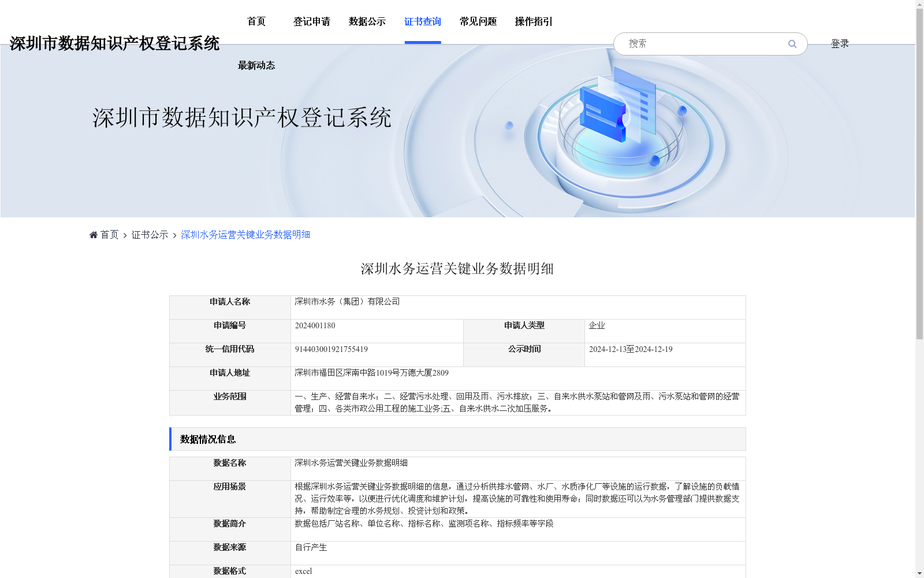Image resolution: width=924 pixels, height=578 pixels.
Task: Click the credit code 914403001921755419
Action: [x=331, y=349]
